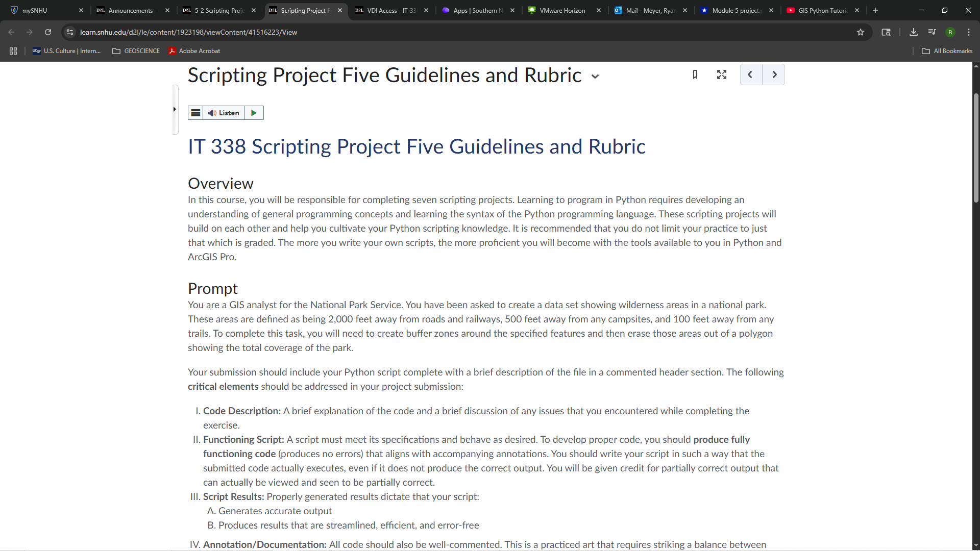Open the GEOSCIENCE bookmarks folder
The image size is (980, 551).
136,51
